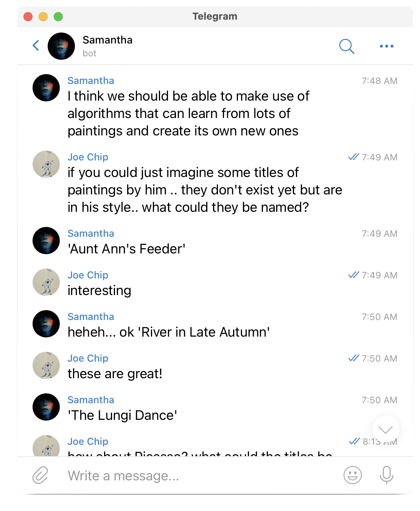Open Joe Chip's avatar beside 'these are great!'
Screen dimensions: 420x511
click(46, 365)
